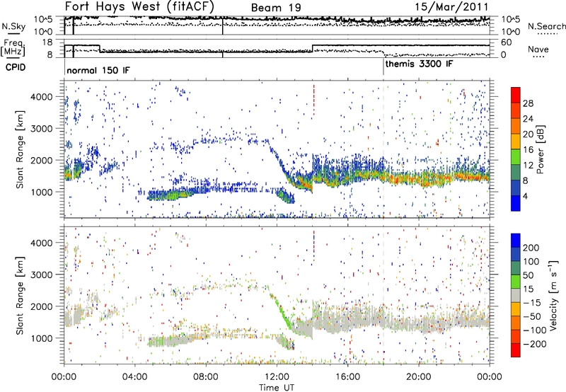566x392 pixels.
Task: Click the '1000' tick of the power panel
Action: 41,192
